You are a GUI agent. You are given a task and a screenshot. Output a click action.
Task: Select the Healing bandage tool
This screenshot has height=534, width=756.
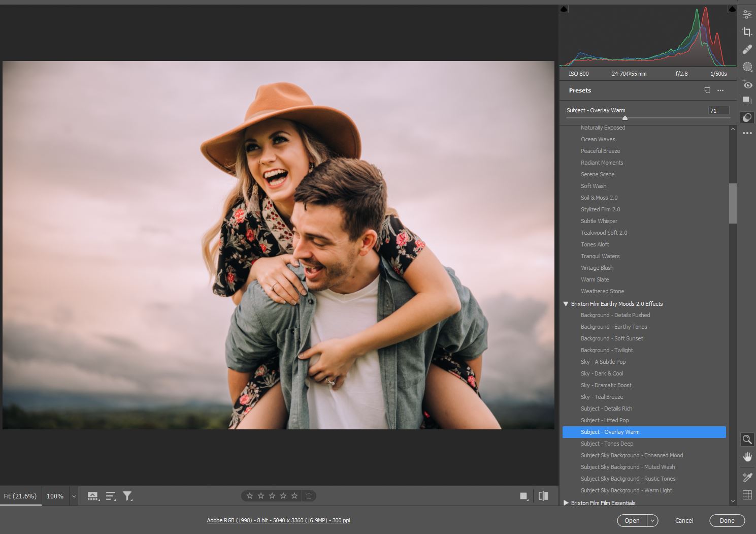tap(747, 49)
